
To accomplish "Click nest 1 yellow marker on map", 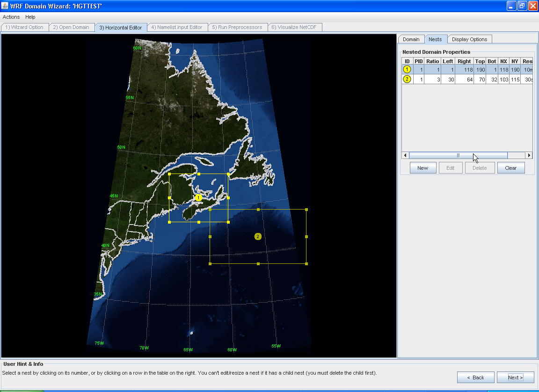I will point(198,198).
